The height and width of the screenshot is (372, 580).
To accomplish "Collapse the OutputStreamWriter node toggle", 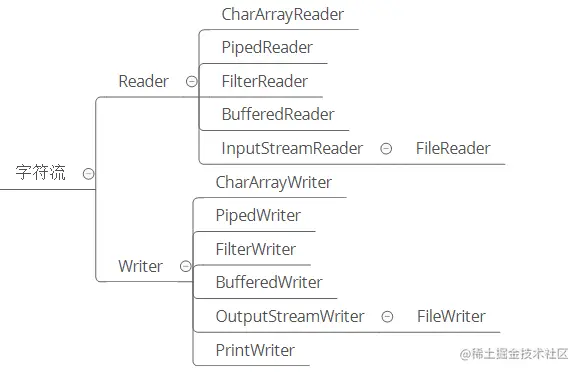I will [x=387, y=317].
